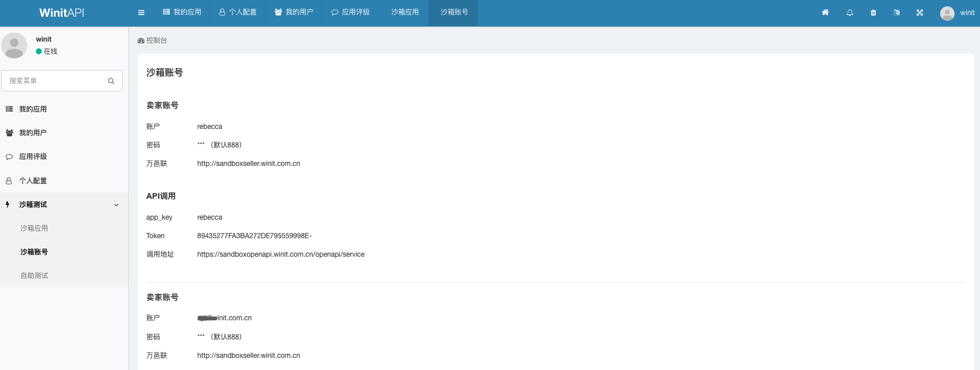The width and height of the screenshot is (980, 370).
Task: Switch to the 沙箱应用 top tab
Action: point(405,12)
